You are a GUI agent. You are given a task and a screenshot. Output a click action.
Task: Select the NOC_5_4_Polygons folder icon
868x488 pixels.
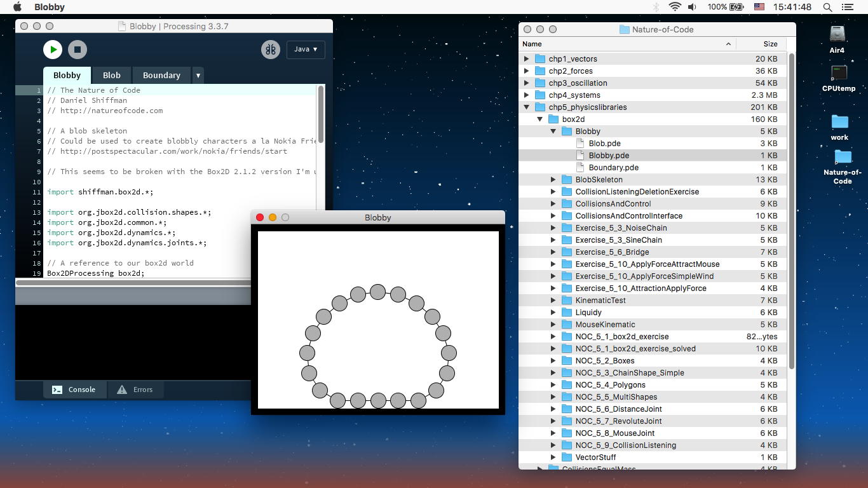pyautogui.click(x=567, y=384)
